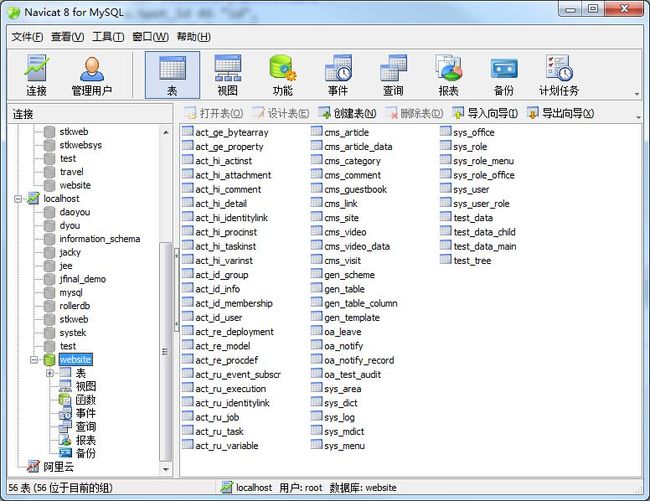Select the daoyou database
Image resolution: width=650 pixels, height=501 pixels.
(75, 212)
